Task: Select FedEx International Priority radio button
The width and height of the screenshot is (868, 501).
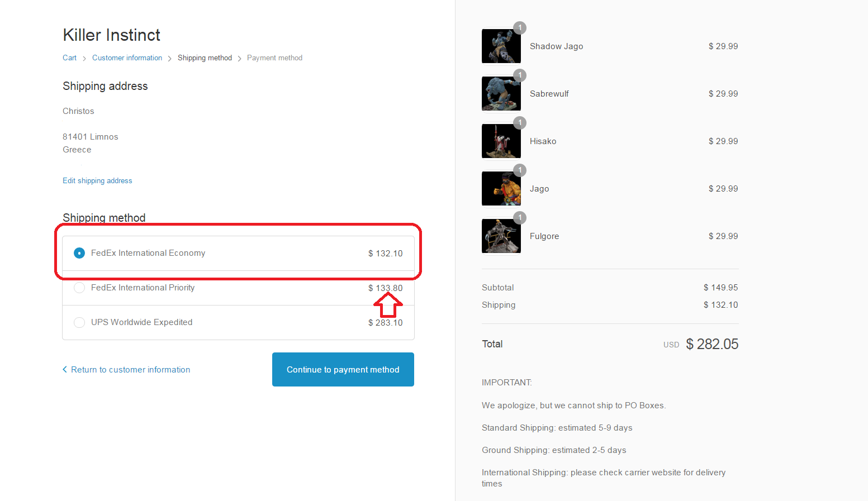Action: click(79, 288)
